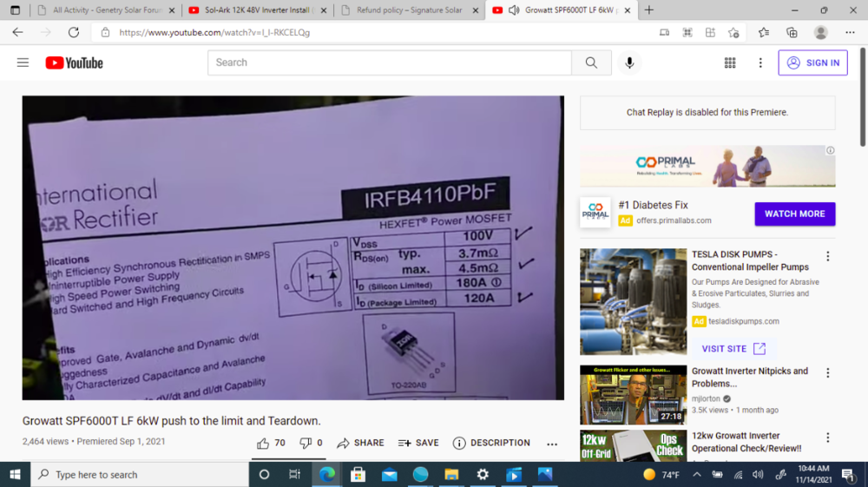Save the video to a playlist

pos(418,443)
